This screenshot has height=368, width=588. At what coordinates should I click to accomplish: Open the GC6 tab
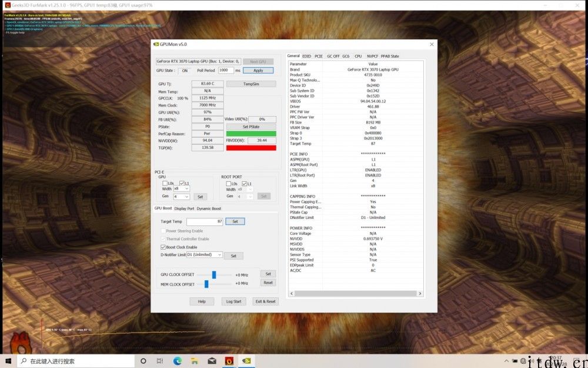click(346, 56)
